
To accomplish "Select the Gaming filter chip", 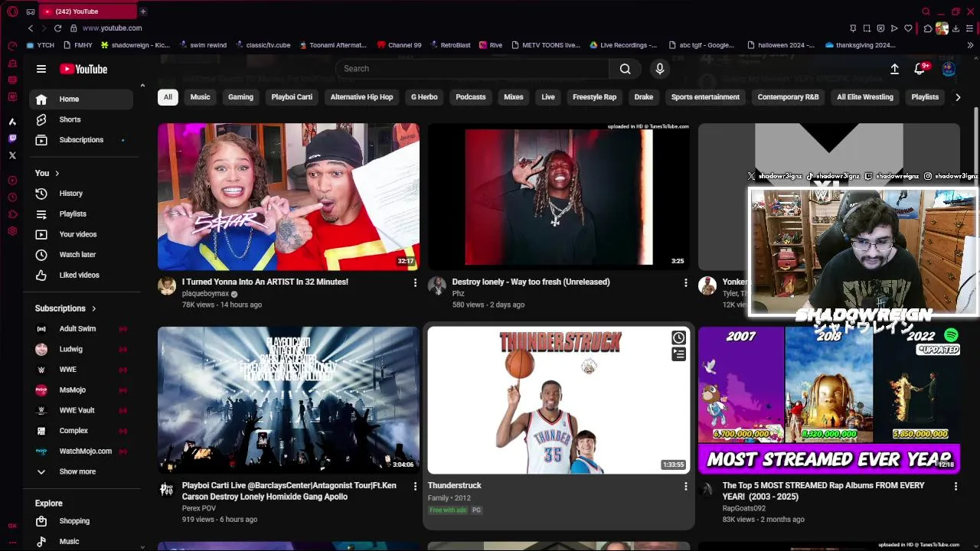I will (240, 97).
